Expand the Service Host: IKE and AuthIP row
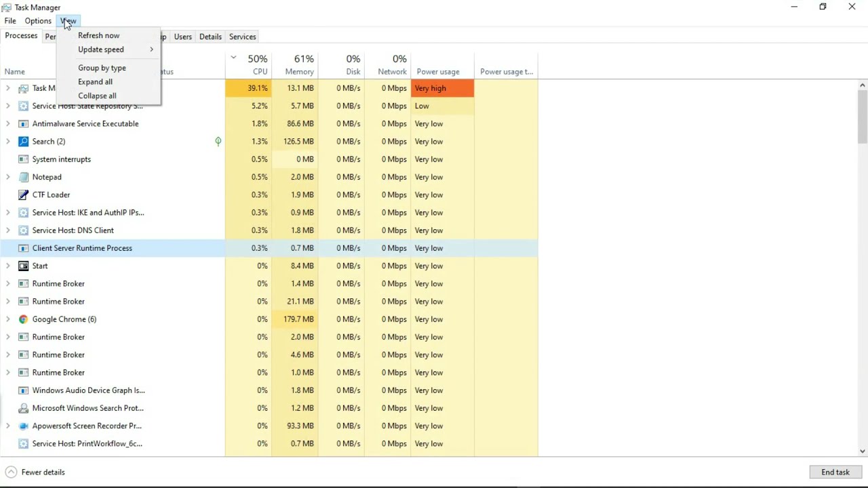 point(8,213)
